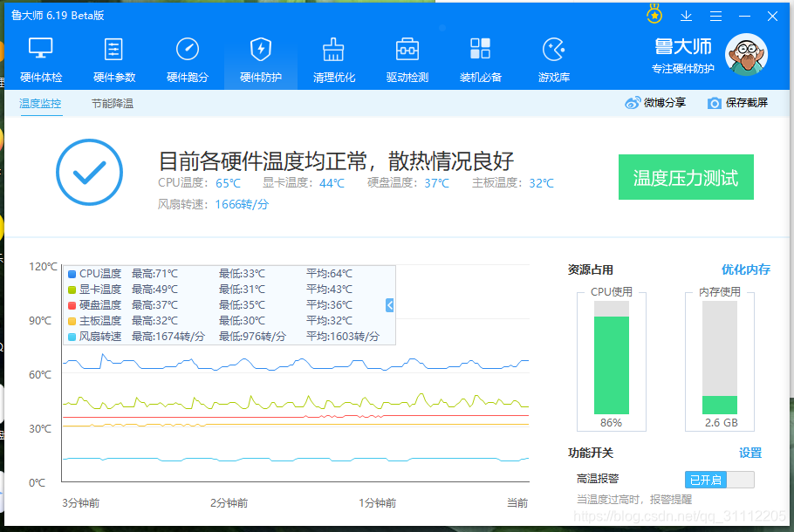Click the cyan 风扇转速 legend swatch
Viewport: 794px width, 532px height.
tap(72, 337)
